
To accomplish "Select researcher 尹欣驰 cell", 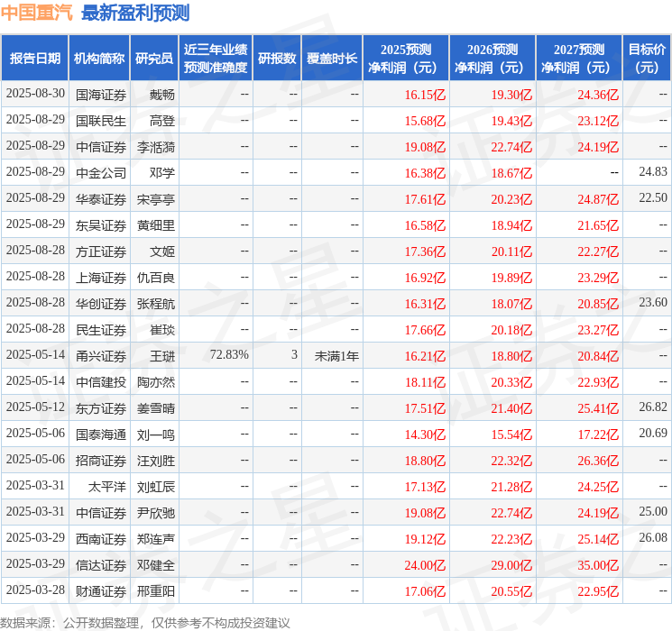I will click(156, 513).
